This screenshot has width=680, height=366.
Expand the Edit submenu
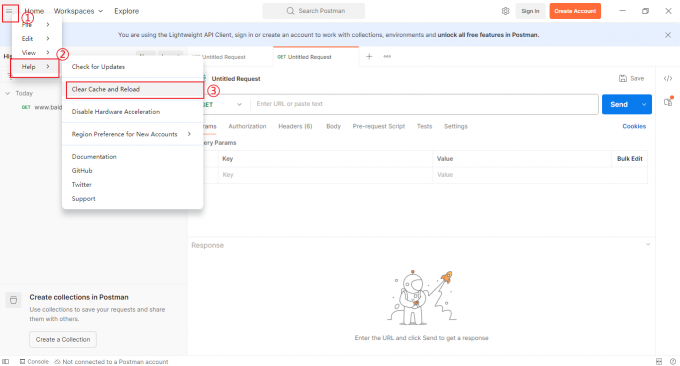pos(36,39)
